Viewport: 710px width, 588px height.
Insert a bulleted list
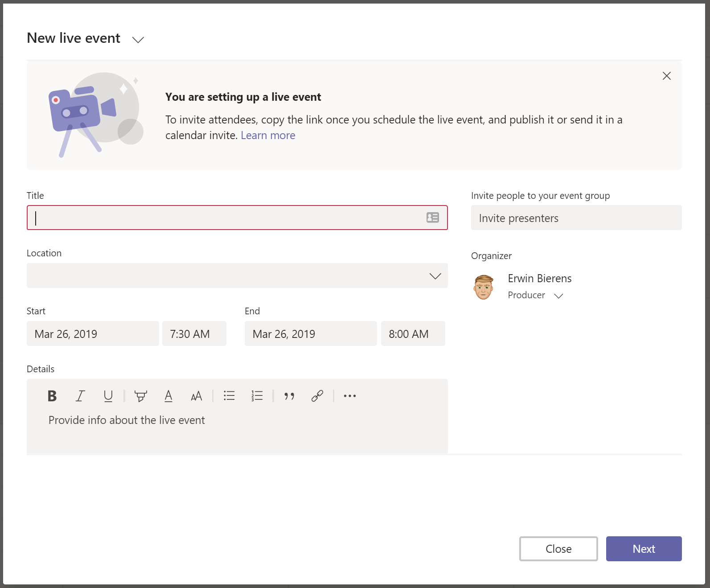(229, 396)
